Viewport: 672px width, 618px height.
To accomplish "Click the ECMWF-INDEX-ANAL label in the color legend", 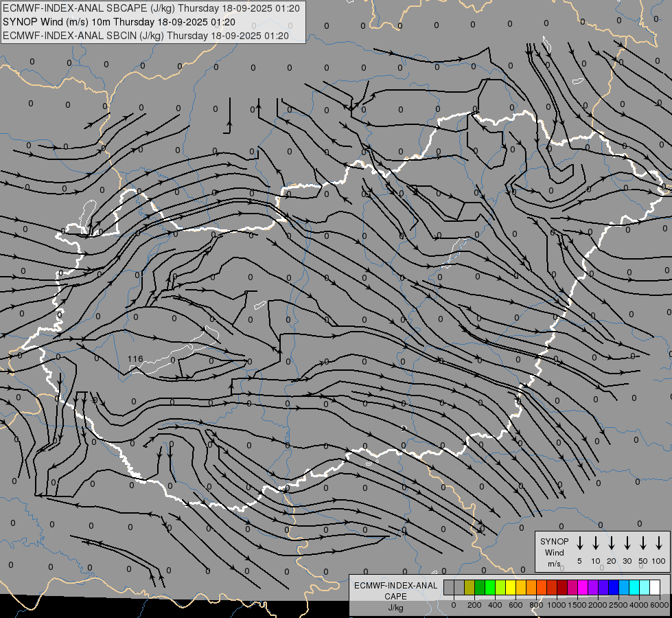I will (x=395, y=586).
